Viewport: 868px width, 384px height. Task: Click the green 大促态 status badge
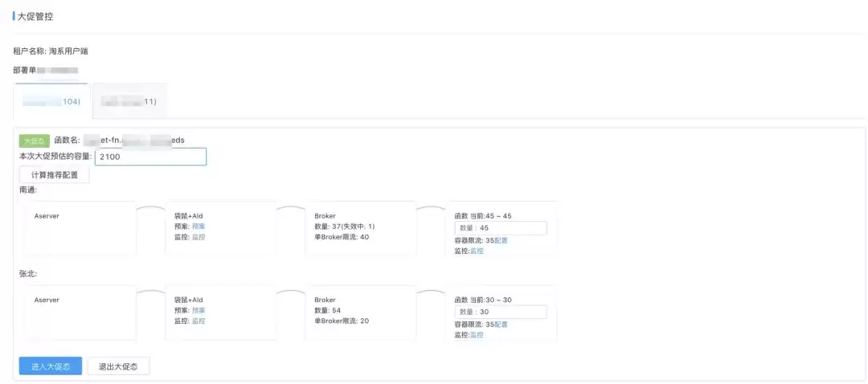35,141
